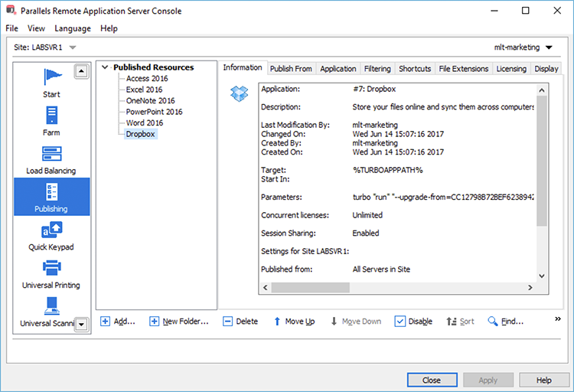Click the Apply button

point(488,380)
